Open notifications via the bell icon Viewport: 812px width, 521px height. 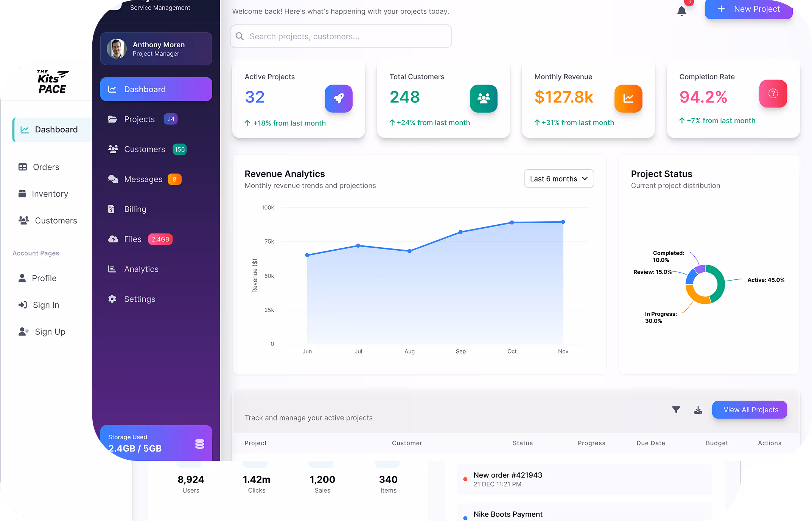(x=681, y=11)
